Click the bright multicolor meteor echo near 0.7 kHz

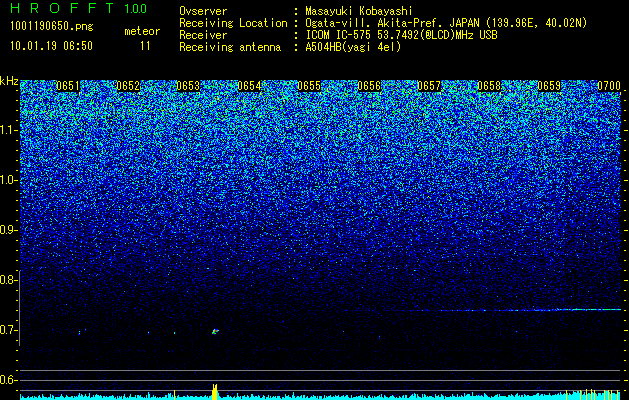[215, 331]
